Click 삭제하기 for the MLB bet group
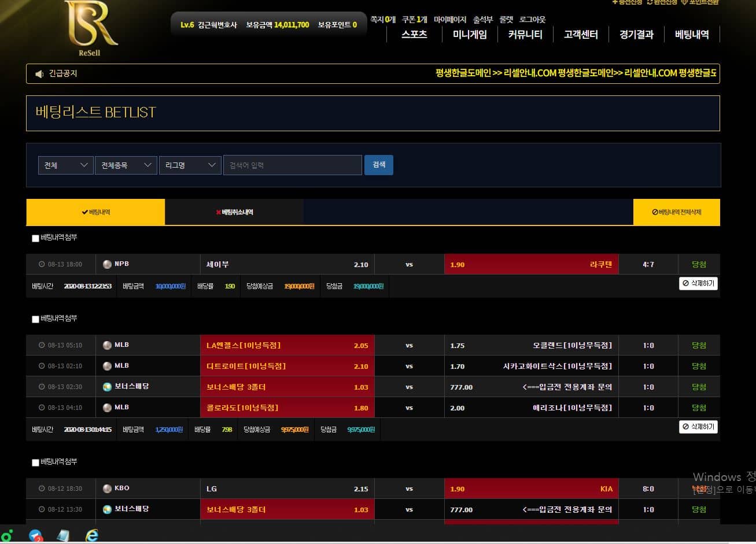The image size is (756, 544). 698,427
